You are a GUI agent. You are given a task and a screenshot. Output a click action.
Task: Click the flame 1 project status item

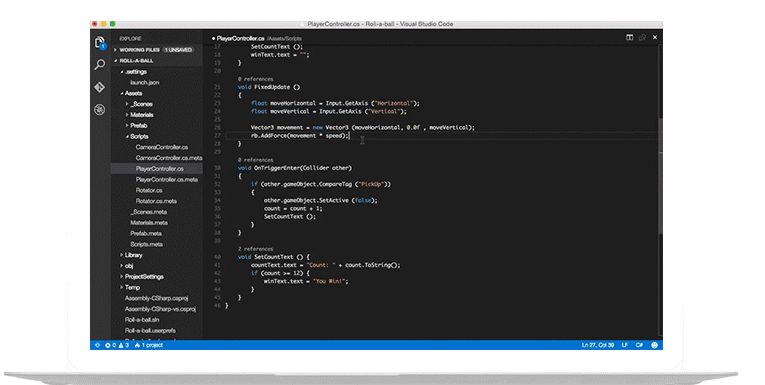click(149, 345)
